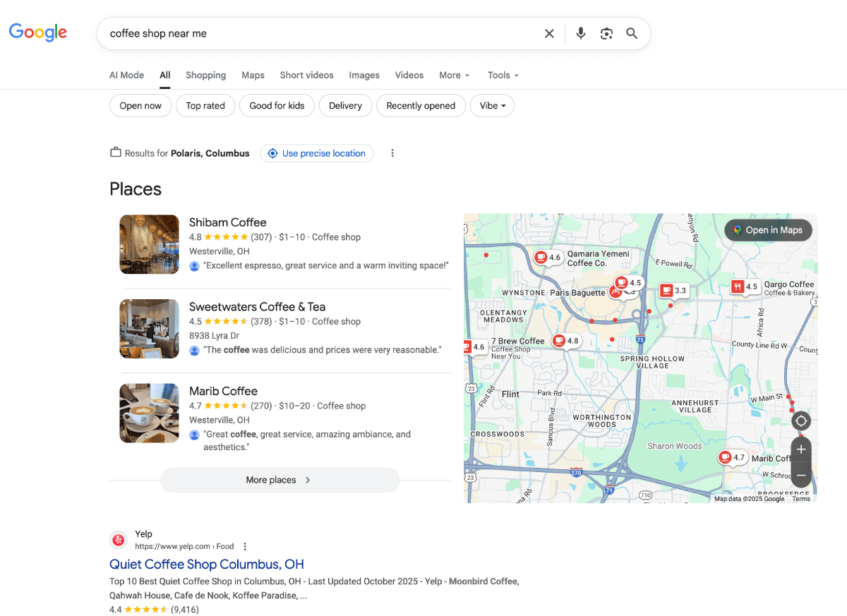Switch to the Maps tab
This screenshot has width=847, height=616.
(x=253, y=75)
